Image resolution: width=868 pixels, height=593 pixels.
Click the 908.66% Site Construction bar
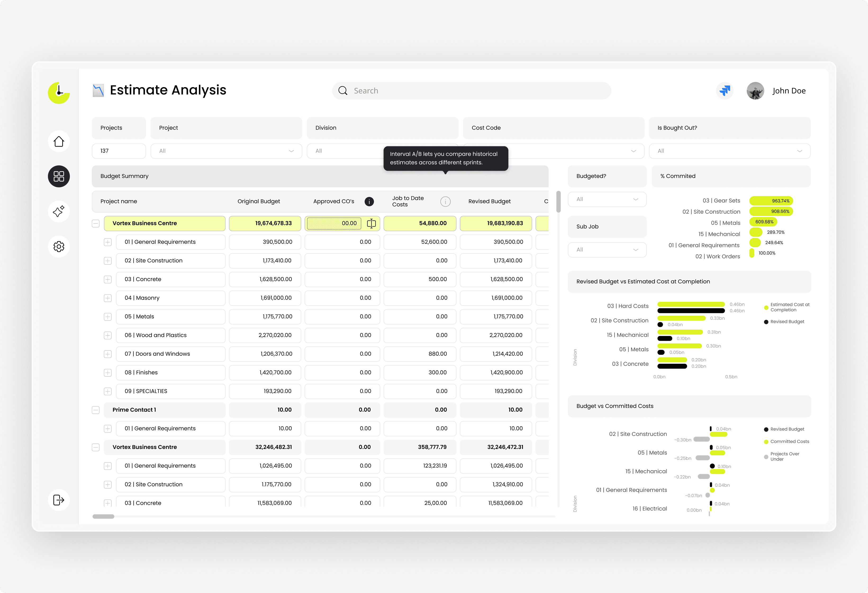point(771,212)
